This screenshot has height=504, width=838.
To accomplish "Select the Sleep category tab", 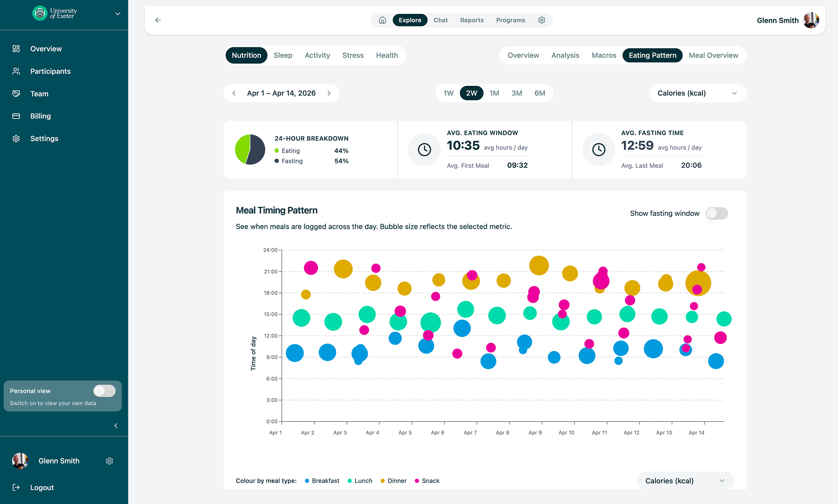I will (283, 55).
